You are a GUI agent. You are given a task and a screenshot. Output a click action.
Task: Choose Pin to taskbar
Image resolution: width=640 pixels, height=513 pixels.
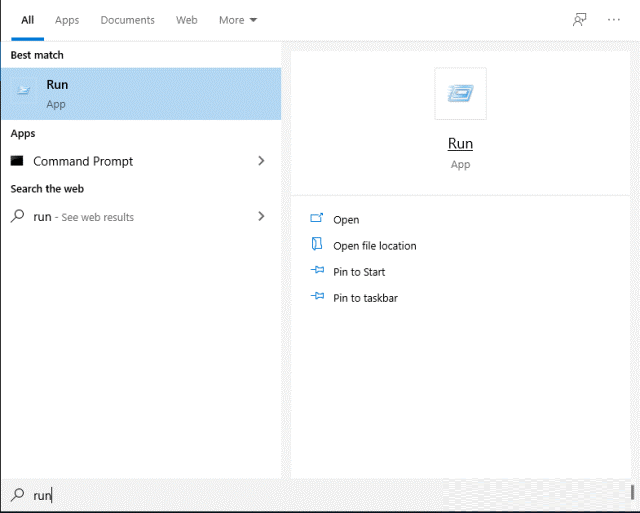point(365,298)
